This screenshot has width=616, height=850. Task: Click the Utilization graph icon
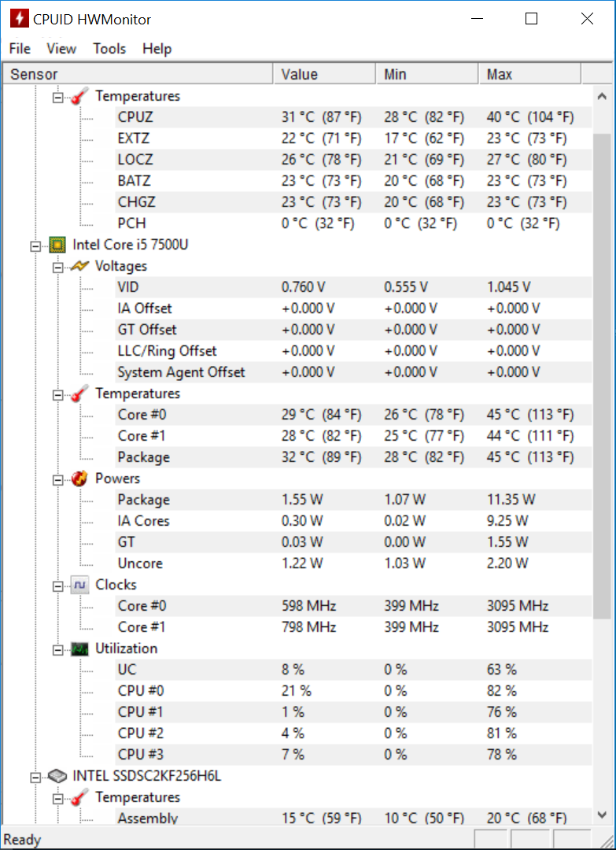[79, 649]
